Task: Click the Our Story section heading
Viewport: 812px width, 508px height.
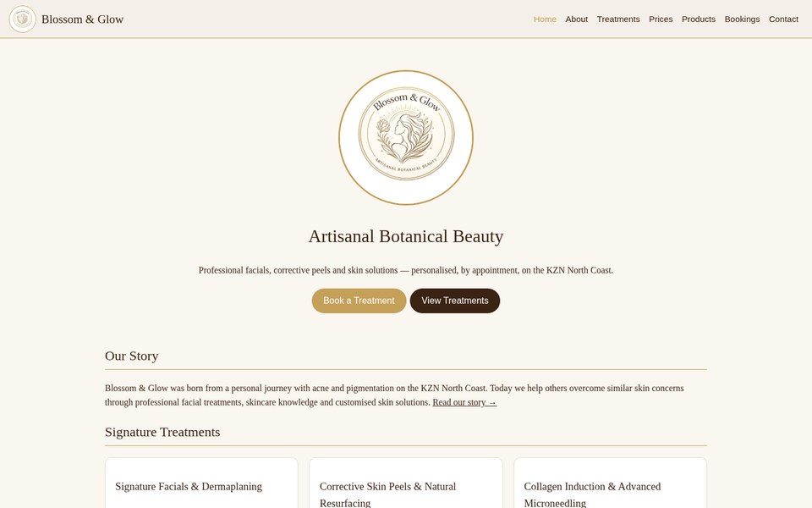Action: click(x=132, y=356)
